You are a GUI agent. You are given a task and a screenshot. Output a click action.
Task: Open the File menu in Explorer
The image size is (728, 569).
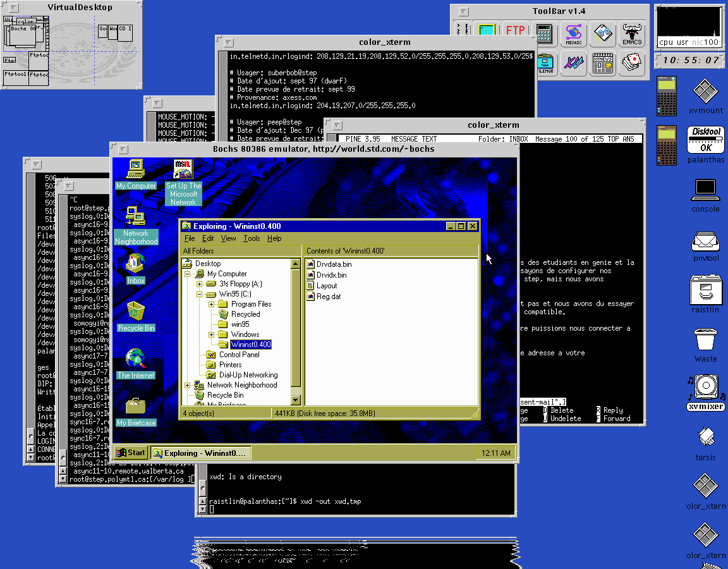click(190, 238)
